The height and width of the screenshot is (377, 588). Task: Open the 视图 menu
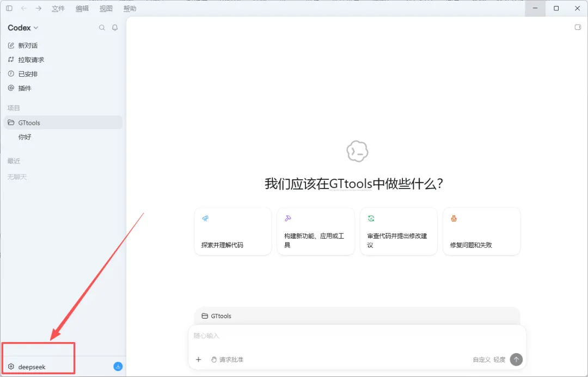pos(106,8)
